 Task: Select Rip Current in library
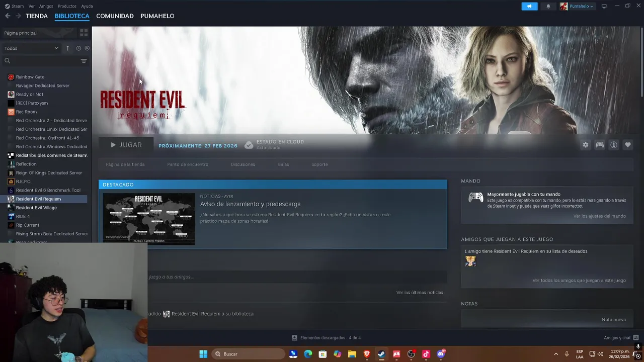pyautogui.click(x=27, y=225)
